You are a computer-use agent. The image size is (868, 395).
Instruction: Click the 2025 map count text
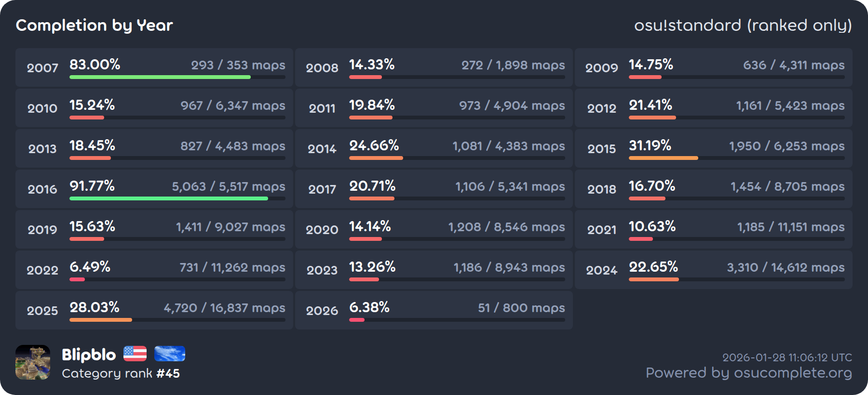point(224,308)
